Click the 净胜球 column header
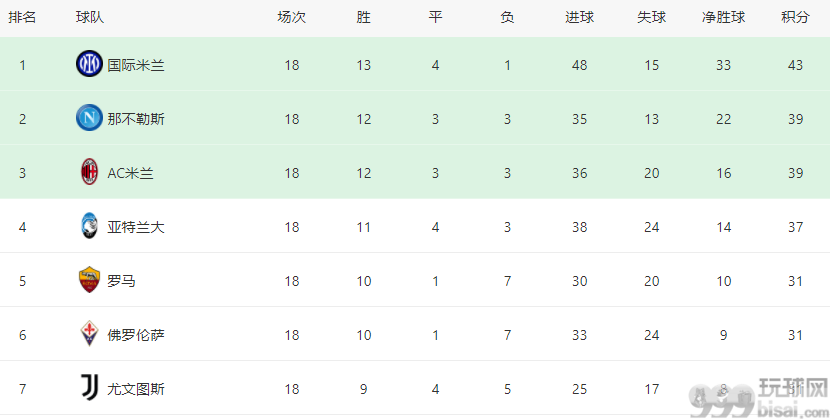The image size is (830, 419). click(723, 17)
